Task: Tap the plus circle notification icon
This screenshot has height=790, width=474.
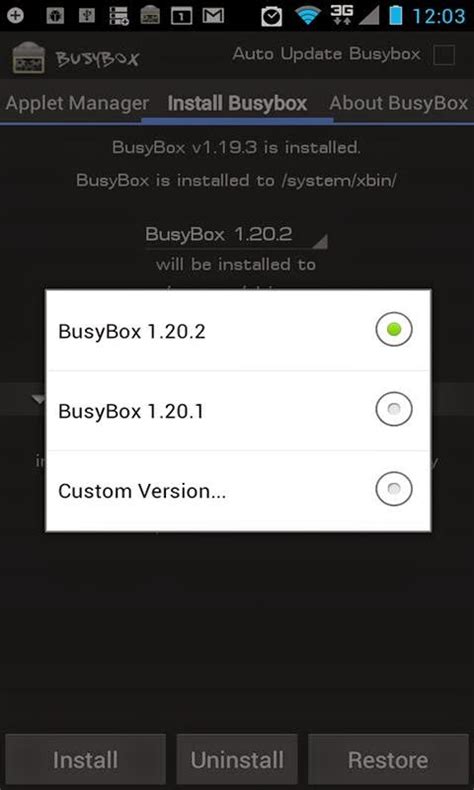Action: [x=15, y=16]
